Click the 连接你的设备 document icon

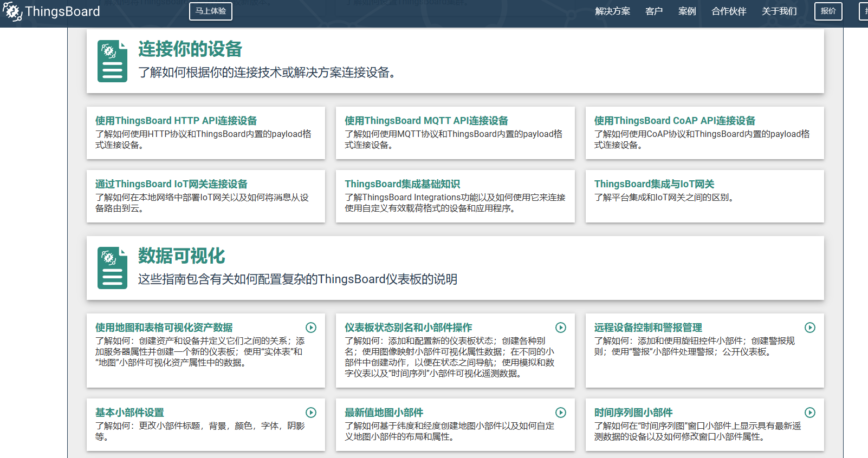click(112, 61)
